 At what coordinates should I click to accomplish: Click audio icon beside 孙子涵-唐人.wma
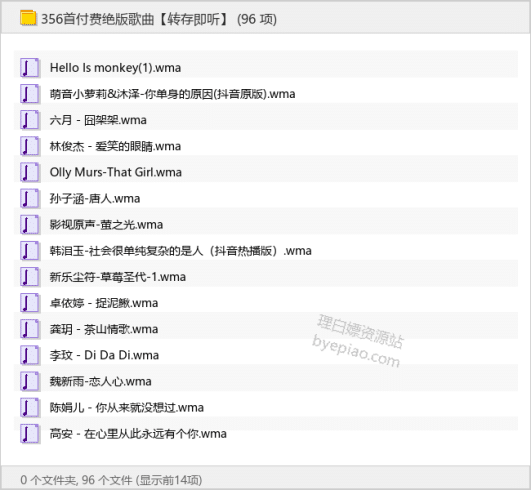pyautogui.click(x=30, y=198)
